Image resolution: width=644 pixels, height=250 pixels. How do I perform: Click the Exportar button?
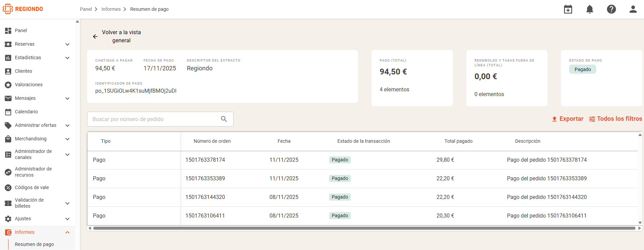(x=568, y=119)
